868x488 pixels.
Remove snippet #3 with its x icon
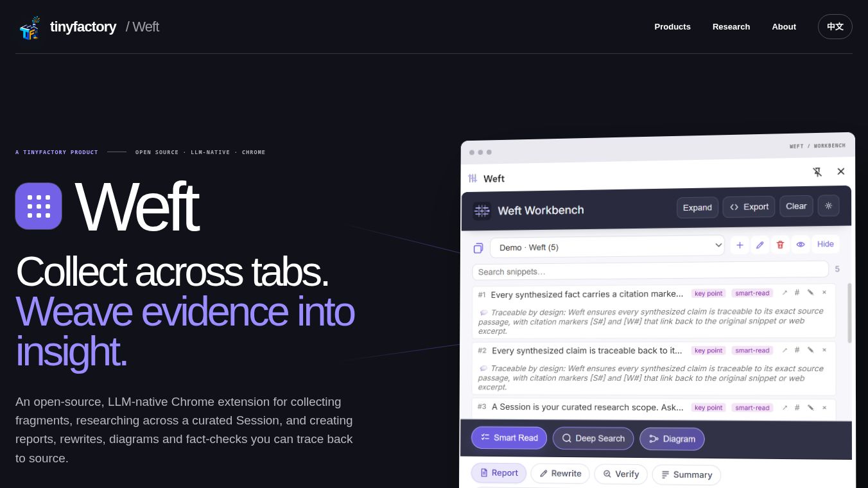[824, 407]
